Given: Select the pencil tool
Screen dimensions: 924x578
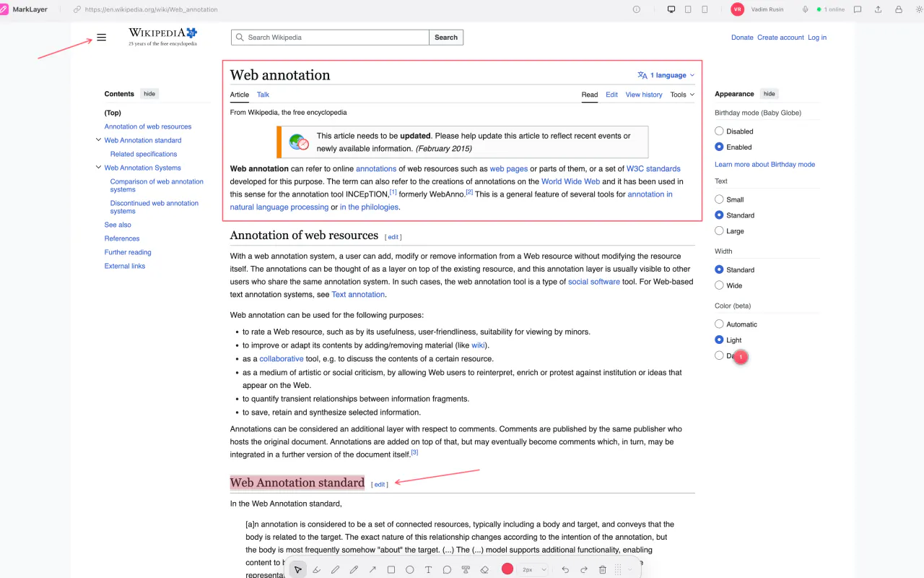Looking at the screenshot, I should [354, 569].
